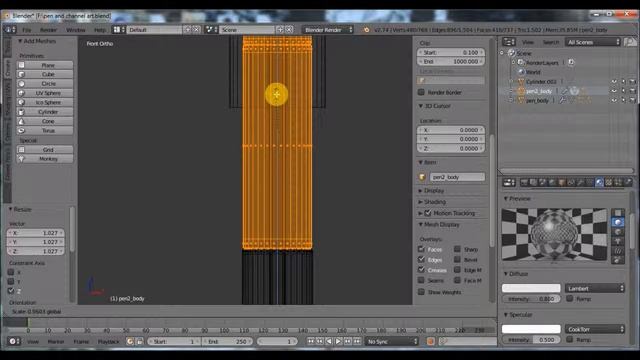Add a UV Sphere primitive
This screenshot has width=640, height=360.
coord(45,93)
